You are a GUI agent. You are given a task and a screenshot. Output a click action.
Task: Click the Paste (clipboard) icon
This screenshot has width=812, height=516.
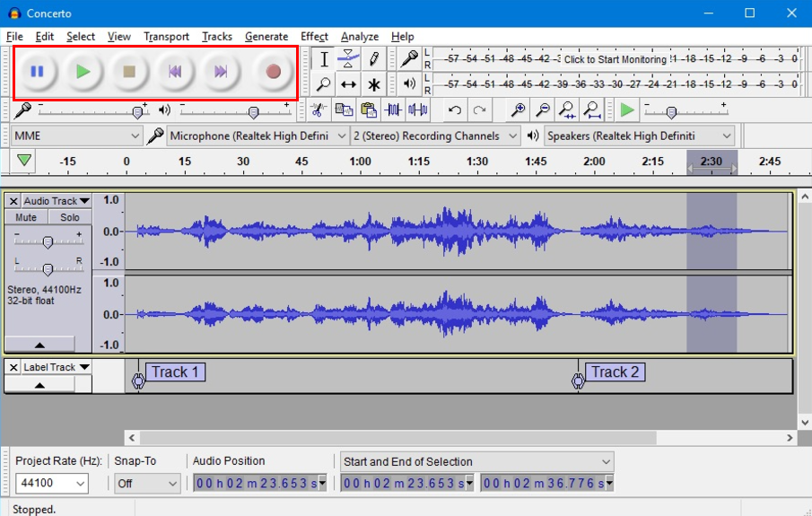pyautogui.click(x=368, y=109)
